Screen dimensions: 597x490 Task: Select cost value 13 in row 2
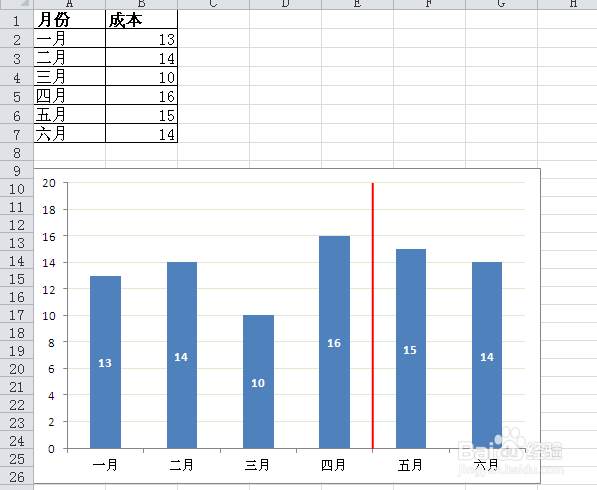(x=141, y=38)
